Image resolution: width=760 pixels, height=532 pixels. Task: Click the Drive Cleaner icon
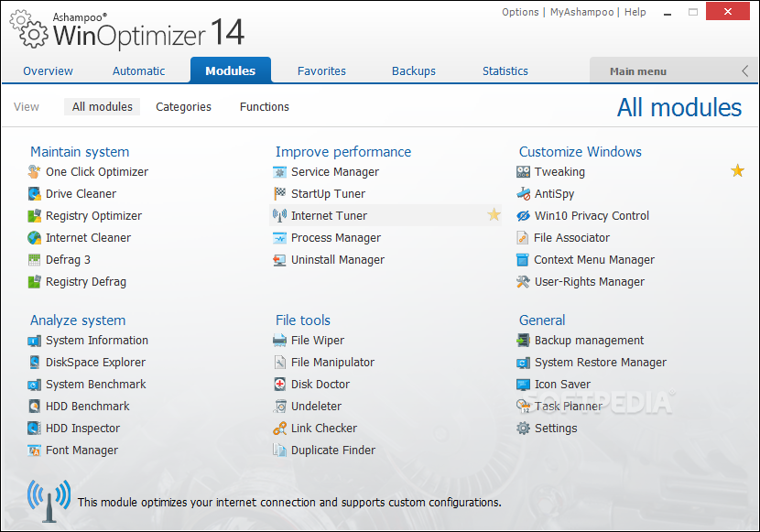[34, 194]
